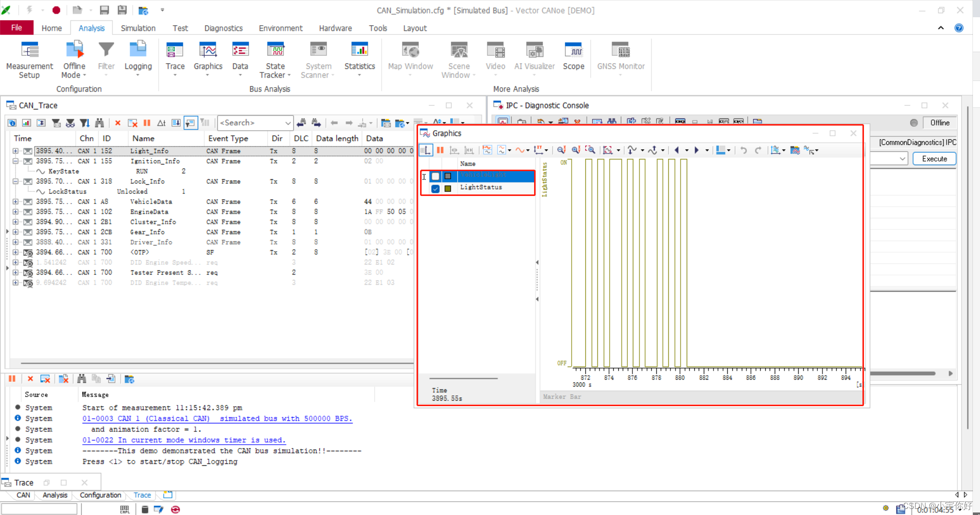This screenshot has height=515, width=980.
Task: Click the binoculars find icon in the CAN_Trace toolbar
Action: (100, 123)
